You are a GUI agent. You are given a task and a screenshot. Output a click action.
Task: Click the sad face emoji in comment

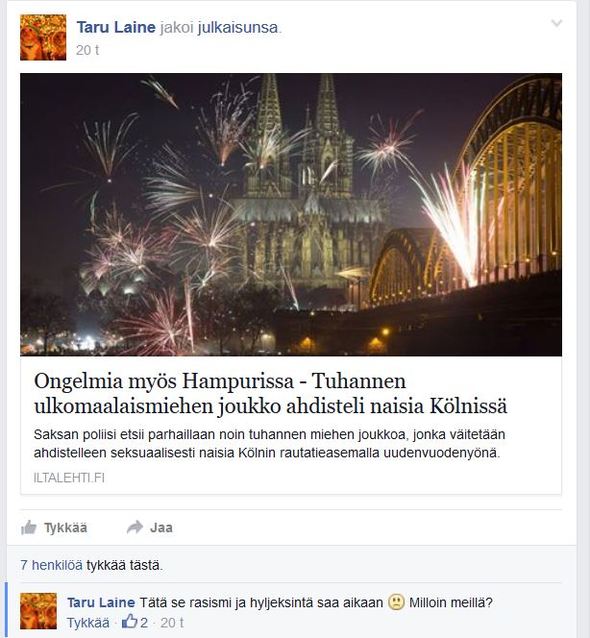(396, 602)
